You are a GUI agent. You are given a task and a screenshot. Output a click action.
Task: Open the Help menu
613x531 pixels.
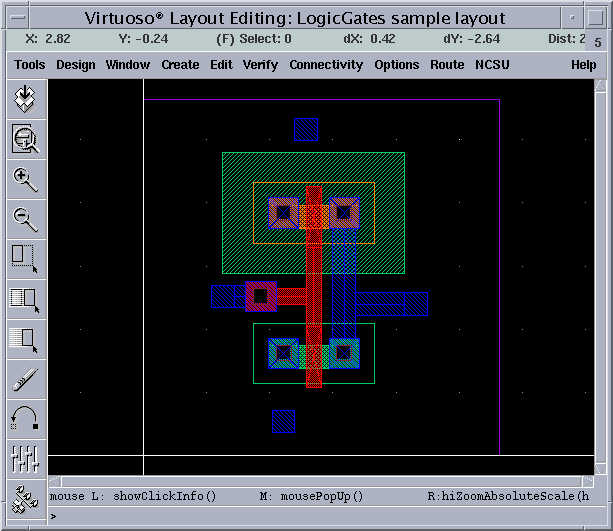583,65
